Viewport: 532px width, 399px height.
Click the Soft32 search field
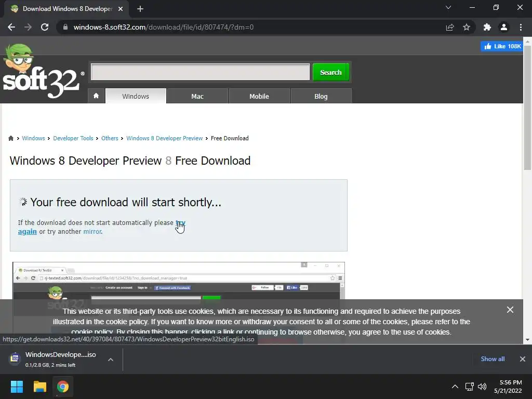tap(200, 72)
